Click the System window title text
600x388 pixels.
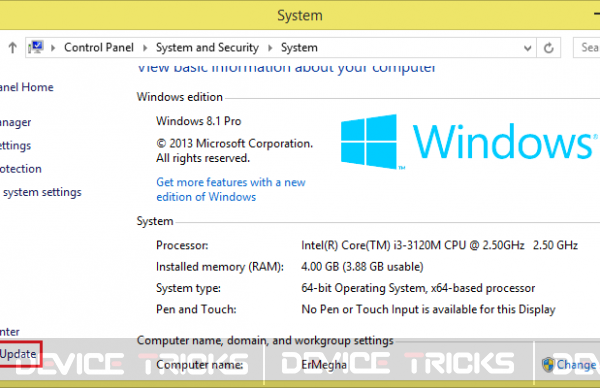point(300,16)
